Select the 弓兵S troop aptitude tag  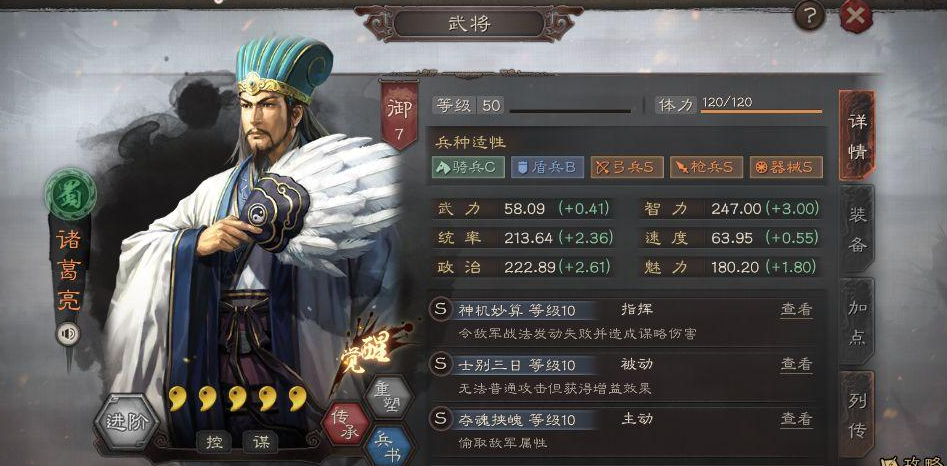click(x=627, y=167)
